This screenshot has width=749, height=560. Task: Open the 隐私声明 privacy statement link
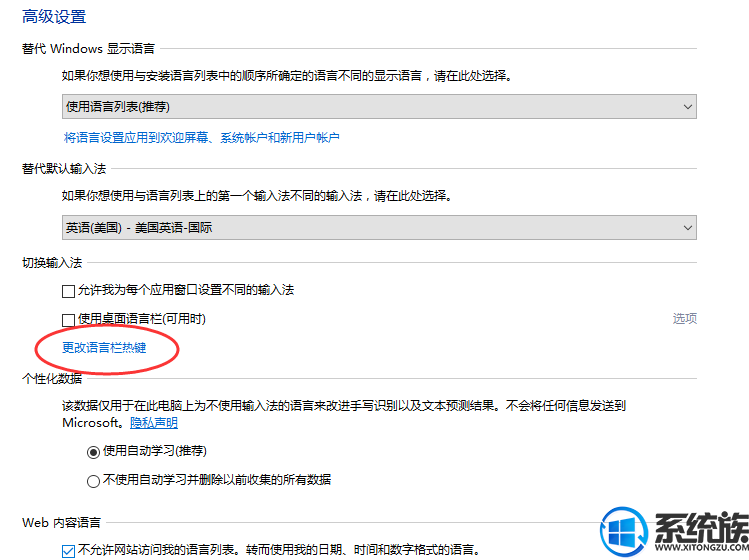[154, 423]
